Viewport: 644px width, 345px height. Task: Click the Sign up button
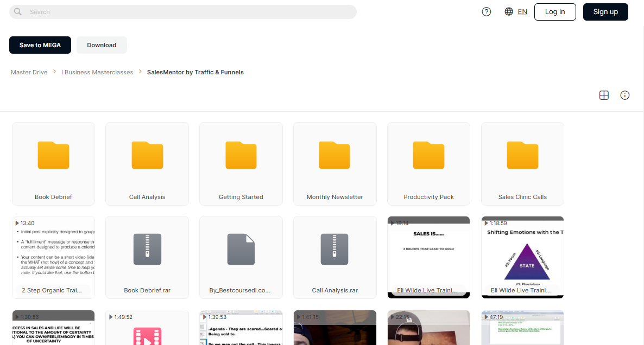pyautogui.click(x=605, y=12)
